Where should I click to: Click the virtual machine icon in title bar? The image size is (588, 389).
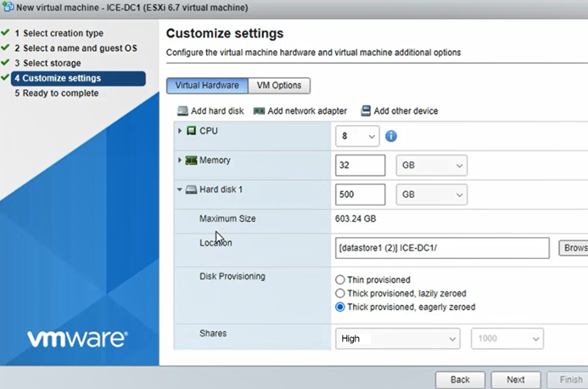pos(8,7)
